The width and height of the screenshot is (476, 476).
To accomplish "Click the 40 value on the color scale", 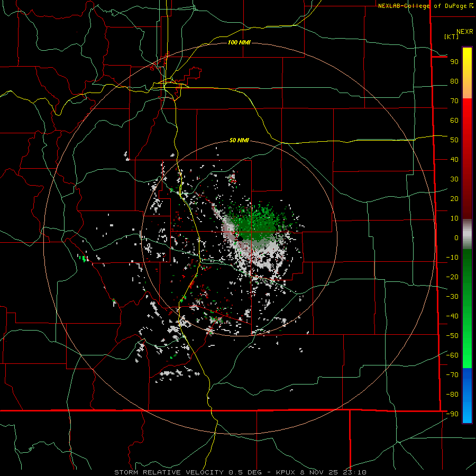I will pyautogui.click(x=454, y=160).
